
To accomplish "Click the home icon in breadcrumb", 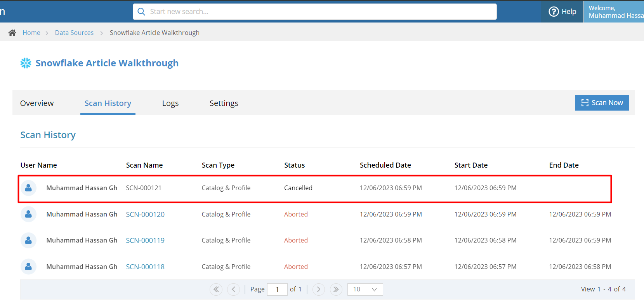I will [12, 33].
